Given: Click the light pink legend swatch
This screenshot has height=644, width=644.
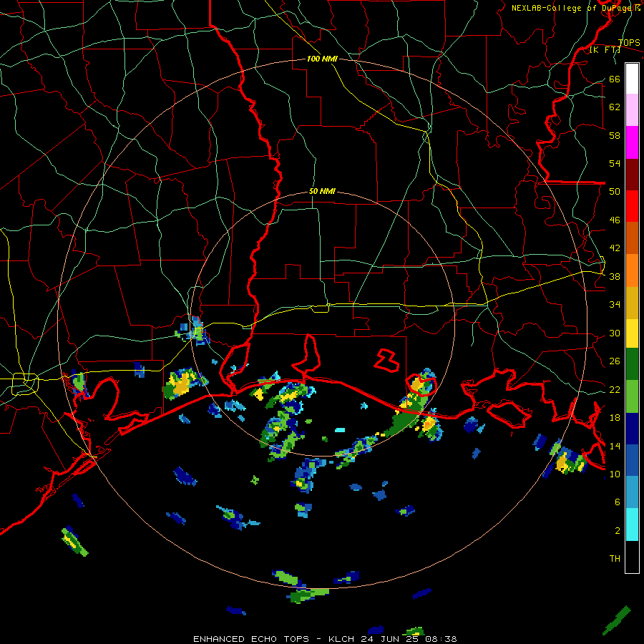Looking at the screenshot, I should [632, 110].
